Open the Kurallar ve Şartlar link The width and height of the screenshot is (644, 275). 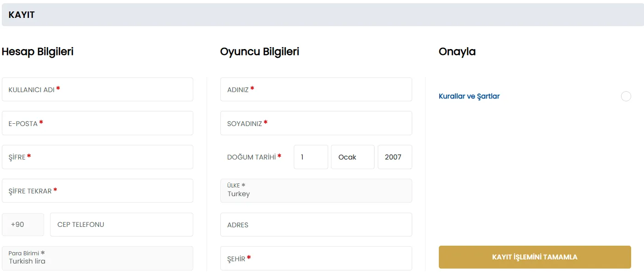coord(469,96)
